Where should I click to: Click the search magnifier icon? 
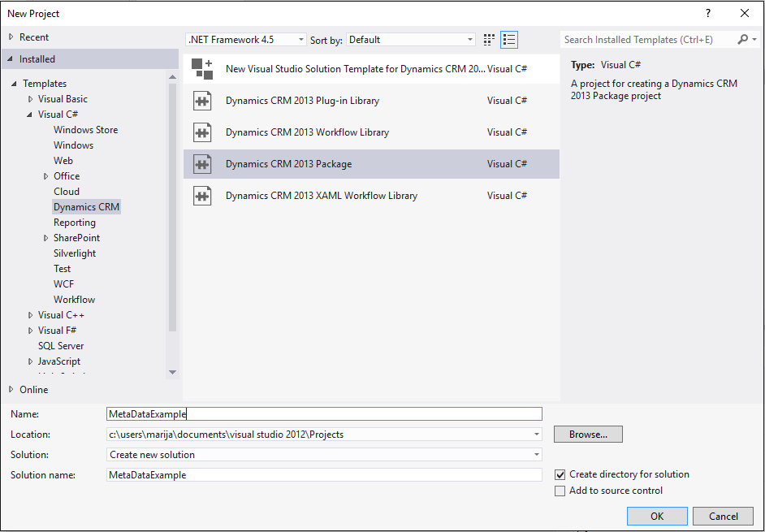742,40
